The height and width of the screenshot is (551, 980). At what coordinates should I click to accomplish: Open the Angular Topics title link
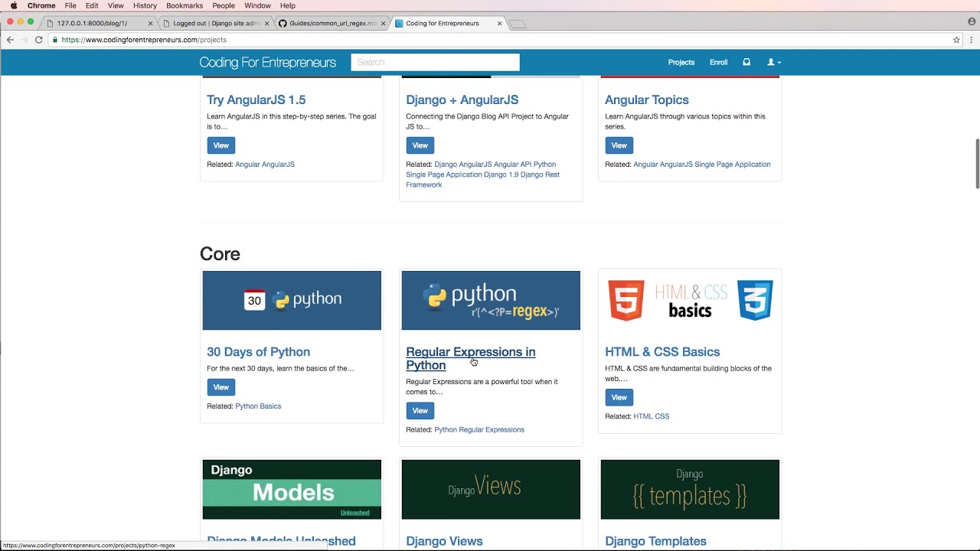tap(647, 99)
